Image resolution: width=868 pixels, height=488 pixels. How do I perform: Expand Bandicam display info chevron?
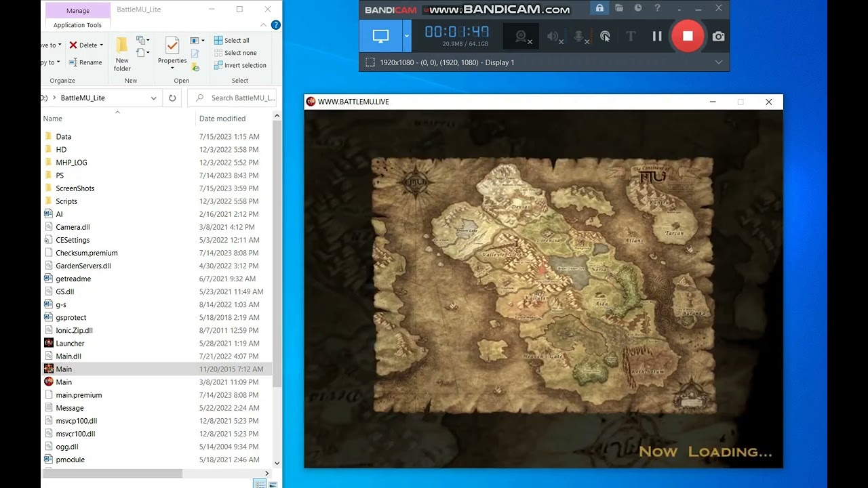719,62
